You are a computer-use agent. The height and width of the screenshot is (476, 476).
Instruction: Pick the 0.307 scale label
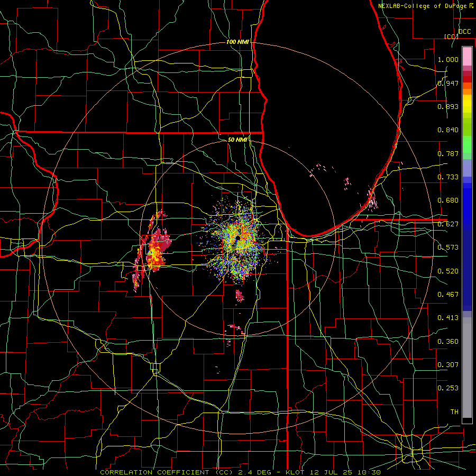448,364
